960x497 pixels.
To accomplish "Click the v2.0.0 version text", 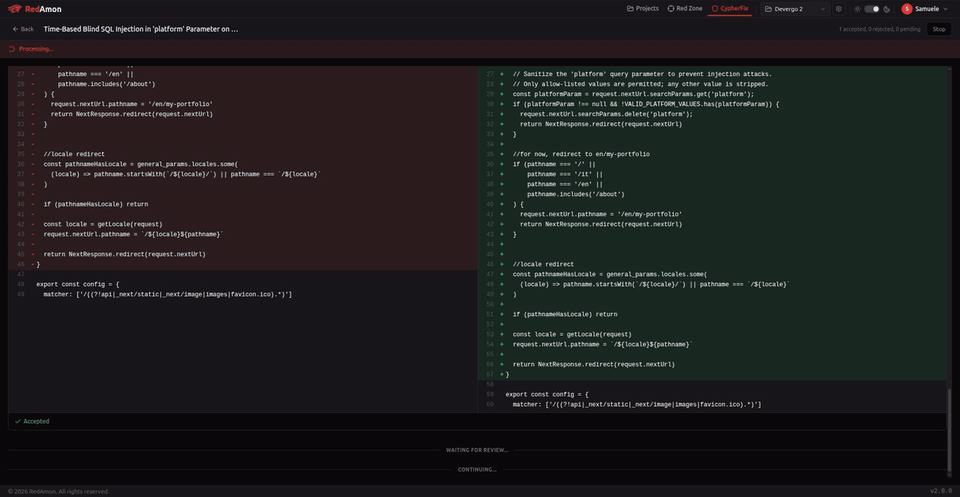I will coord(942,491).
